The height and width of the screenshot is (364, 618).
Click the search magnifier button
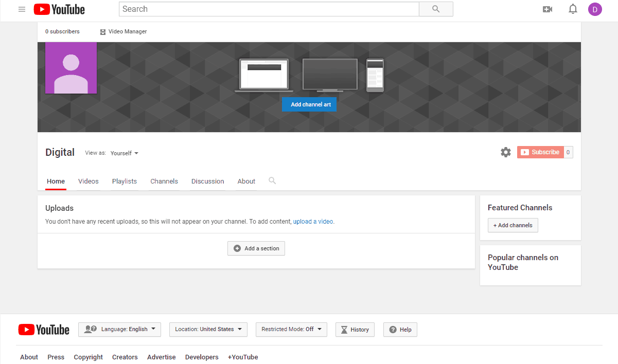(436, 9)
